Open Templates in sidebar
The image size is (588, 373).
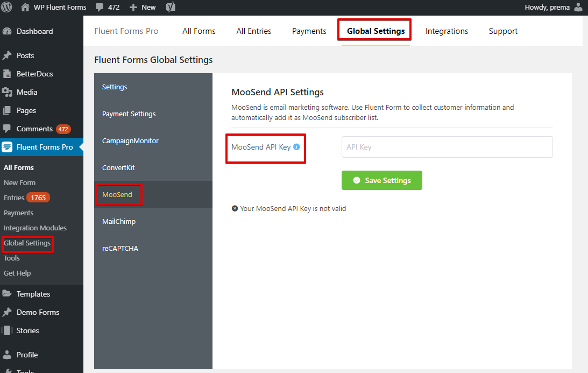coord(33,294)
